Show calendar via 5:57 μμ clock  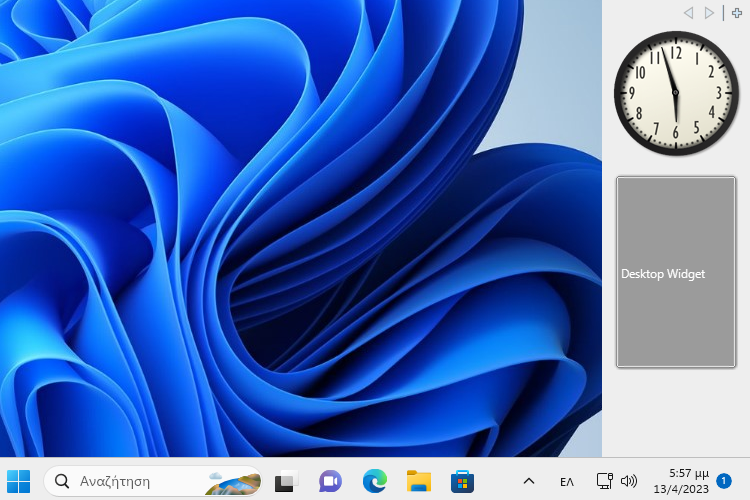tap(682, 481)
